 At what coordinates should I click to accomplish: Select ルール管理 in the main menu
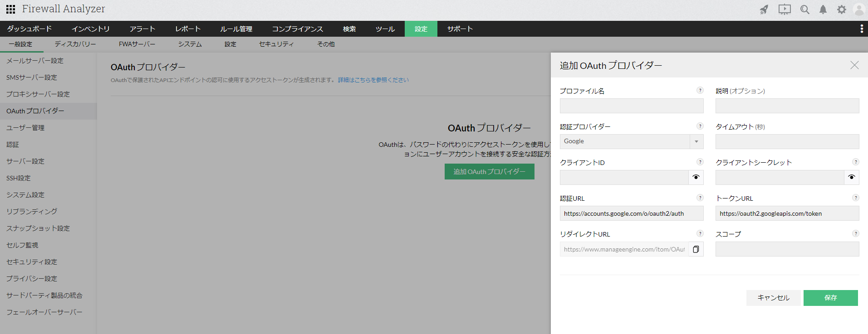(x=236, y=29)
